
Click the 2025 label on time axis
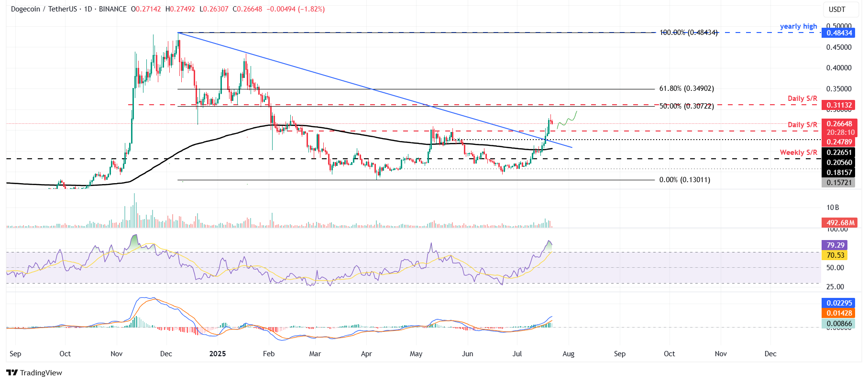218,354
